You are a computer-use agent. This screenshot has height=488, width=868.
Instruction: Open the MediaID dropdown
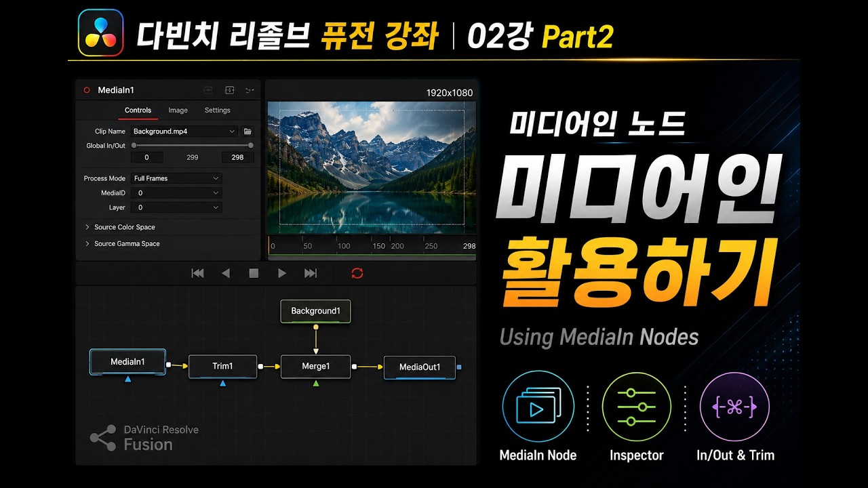point(176,193)
